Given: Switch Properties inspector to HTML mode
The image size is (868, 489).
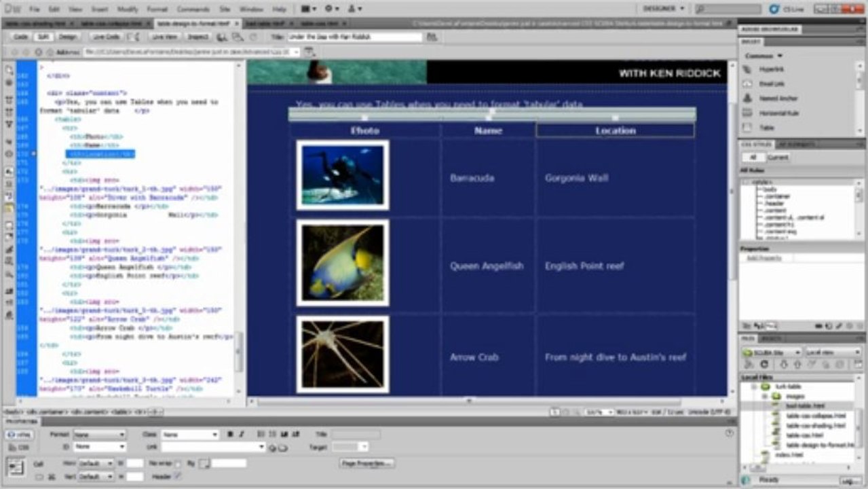Looking at the screenshot, I should pyautogui.click(x=20, y=435).
